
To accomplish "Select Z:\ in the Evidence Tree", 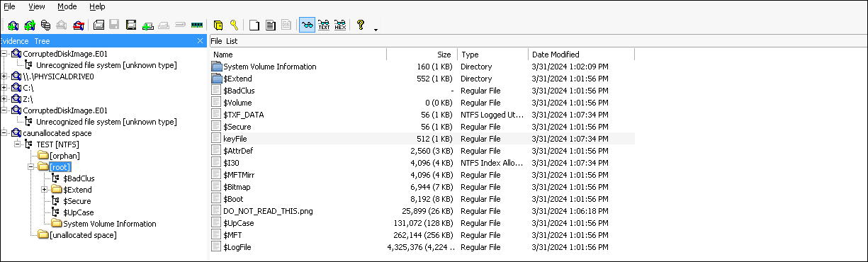I will (28, 99).
